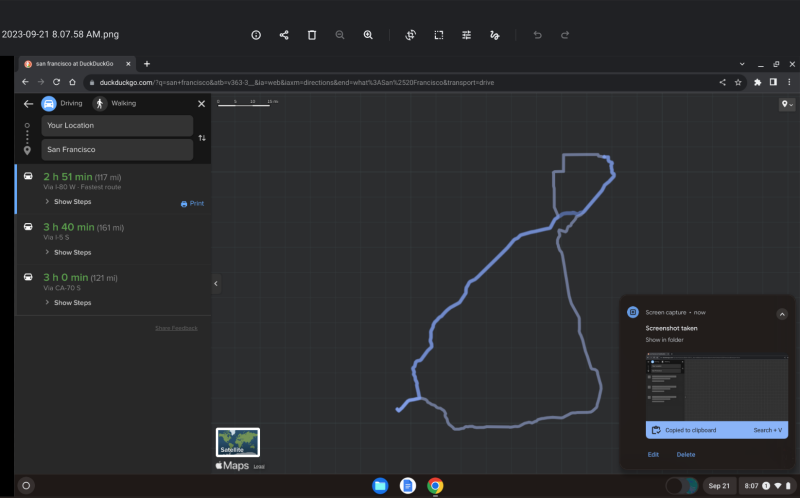
Task: Expand Show Steps for the CA-70 S route
Action: (68, 302)
